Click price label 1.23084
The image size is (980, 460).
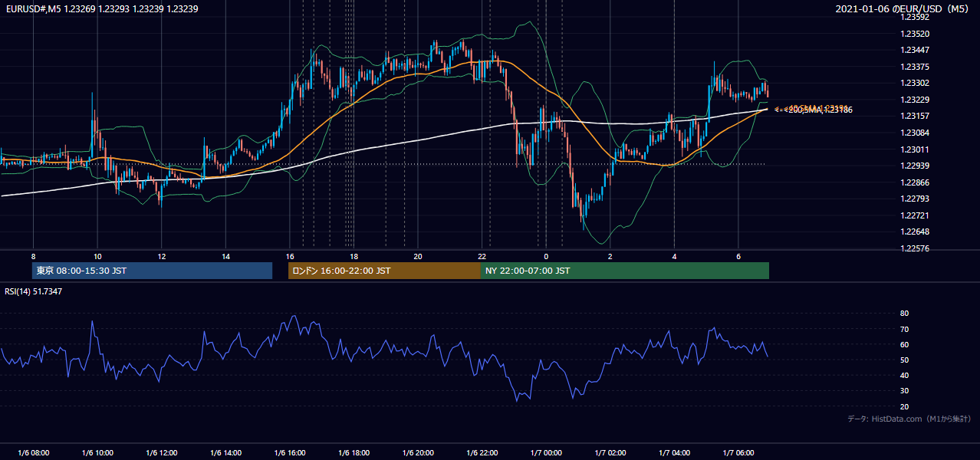pyautogui.click(x=915, y=133)
